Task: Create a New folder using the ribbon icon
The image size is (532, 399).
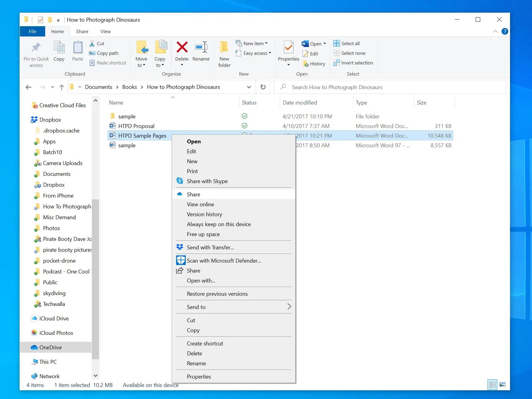Action: pos(224,54)
